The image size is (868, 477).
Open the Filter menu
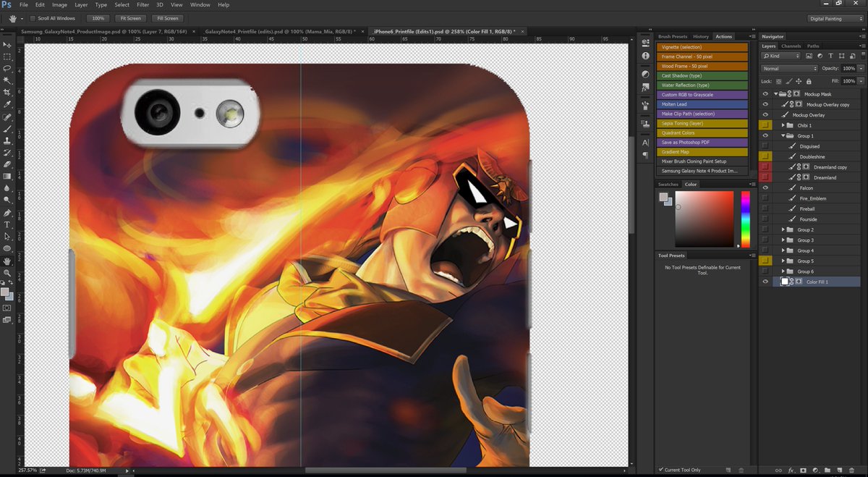tap(143, 5)
